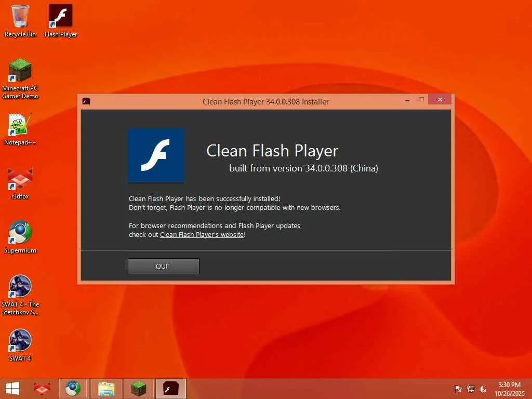Select SWAT 4 - The Stetchkov Syndicate shortcut
Image resolution: width=532 pixels, height=399 pixels.
click(x=20, y=295)
